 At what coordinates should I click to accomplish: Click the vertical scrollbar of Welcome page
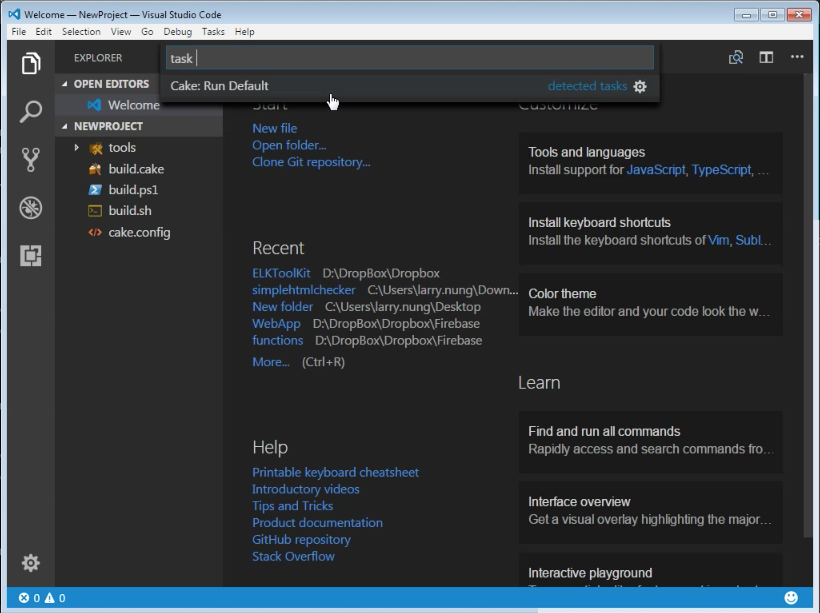tap(808, 305)
